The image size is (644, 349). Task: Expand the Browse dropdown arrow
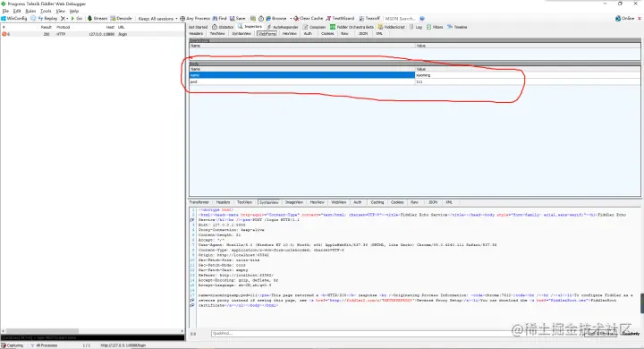pos(291,19)
